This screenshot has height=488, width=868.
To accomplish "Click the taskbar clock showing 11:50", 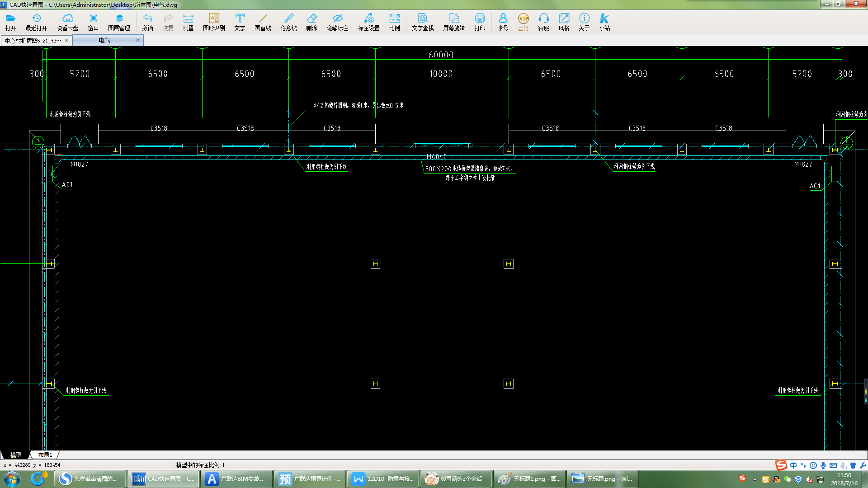I will pyautogui.click(x=844, y=479).
